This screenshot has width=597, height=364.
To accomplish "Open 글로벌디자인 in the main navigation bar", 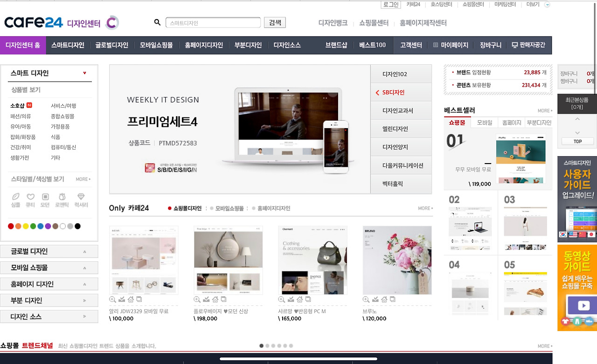I will pos(112,45).
